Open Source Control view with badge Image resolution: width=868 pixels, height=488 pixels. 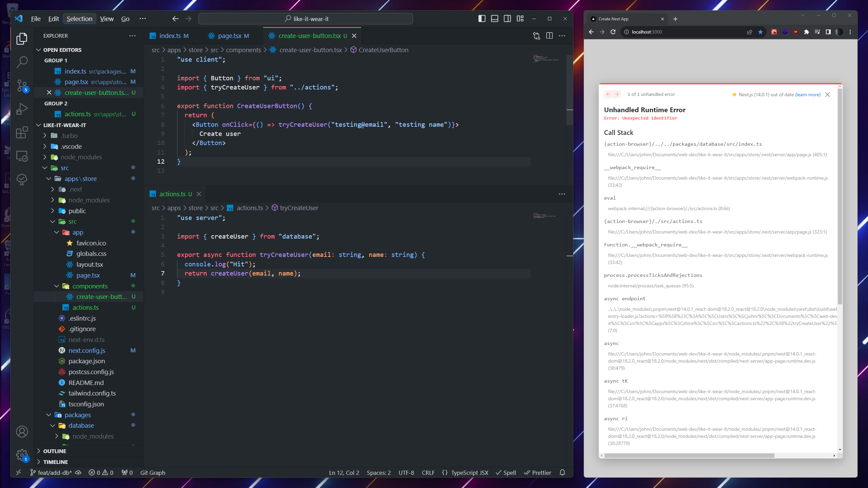click(x=22, y=85)
